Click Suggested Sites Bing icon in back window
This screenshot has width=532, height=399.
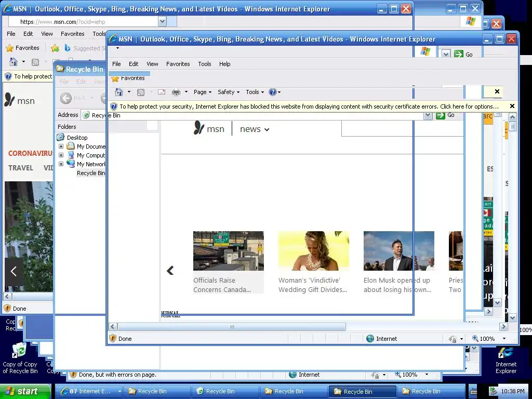(67, 48)
